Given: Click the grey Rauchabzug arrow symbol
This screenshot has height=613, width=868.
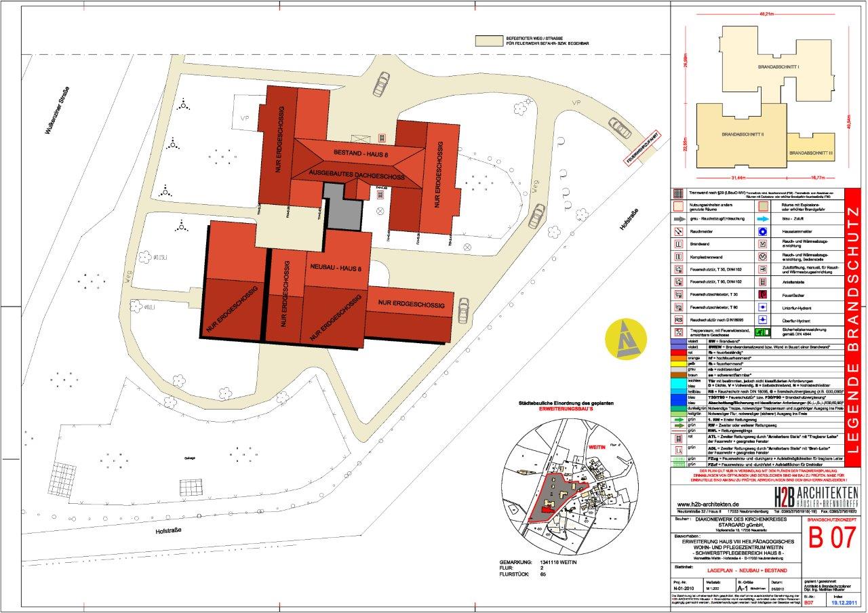Looking at the screenshot, I should click(x=679, y=219).
